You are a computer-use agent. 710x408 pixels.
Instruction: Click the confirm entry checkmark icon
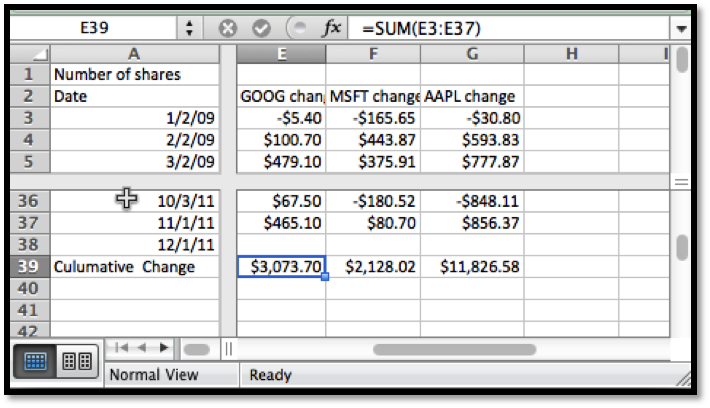coord(261,28)
